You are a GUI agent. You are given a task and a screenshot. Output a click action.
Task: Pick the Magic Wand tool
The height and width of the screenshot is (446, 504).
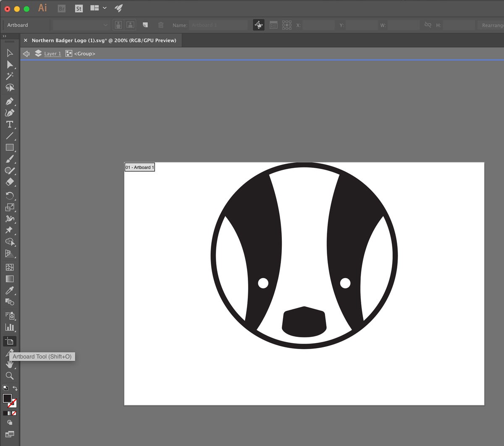pos(9,76)
